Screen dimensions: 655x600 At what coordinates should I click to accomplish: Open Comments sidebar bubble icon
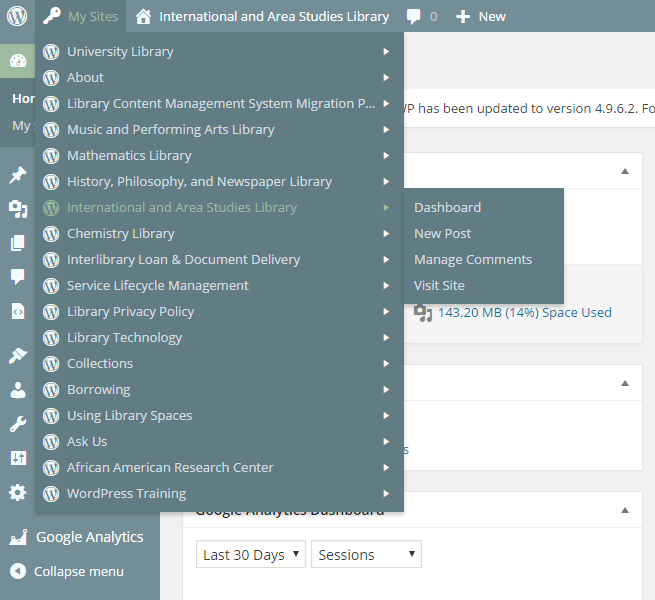[18, 277]
